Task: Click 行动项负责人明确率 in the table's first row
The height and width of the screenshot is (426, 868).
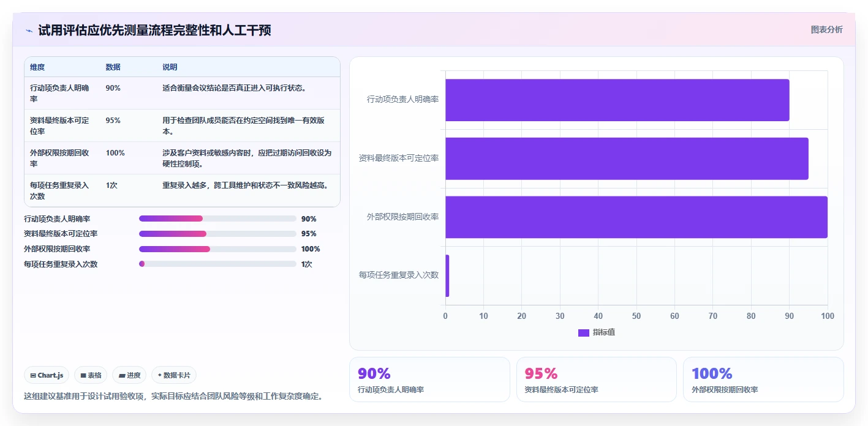Action: (60, 93)
